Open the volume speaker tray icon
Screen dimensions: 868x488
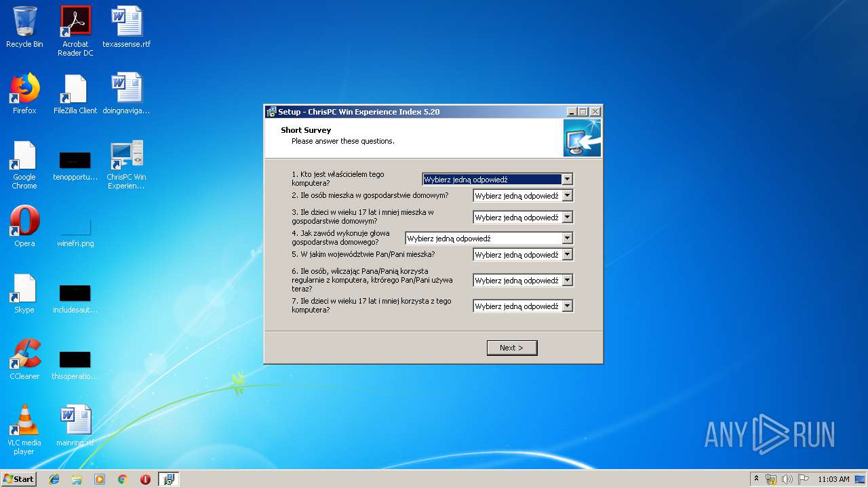[787, 479]
